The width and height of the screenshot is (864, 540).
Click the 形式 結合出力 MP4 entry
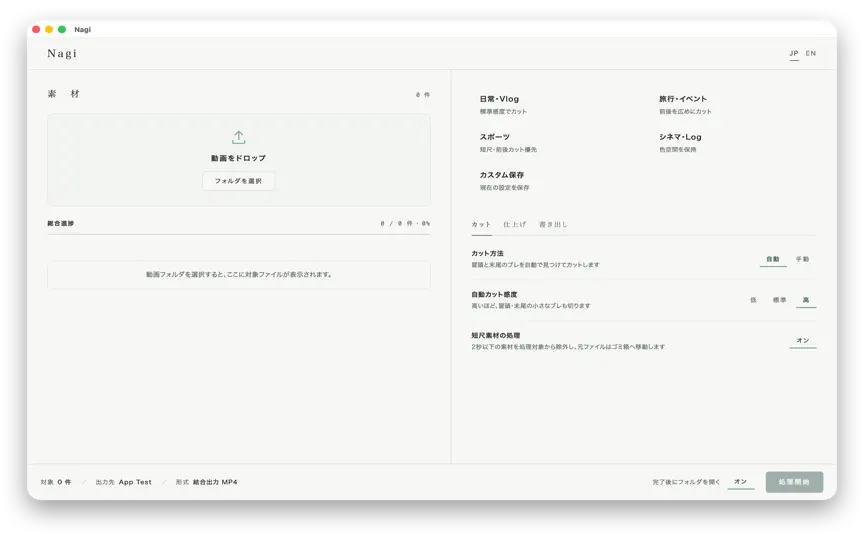click(207, 482)
